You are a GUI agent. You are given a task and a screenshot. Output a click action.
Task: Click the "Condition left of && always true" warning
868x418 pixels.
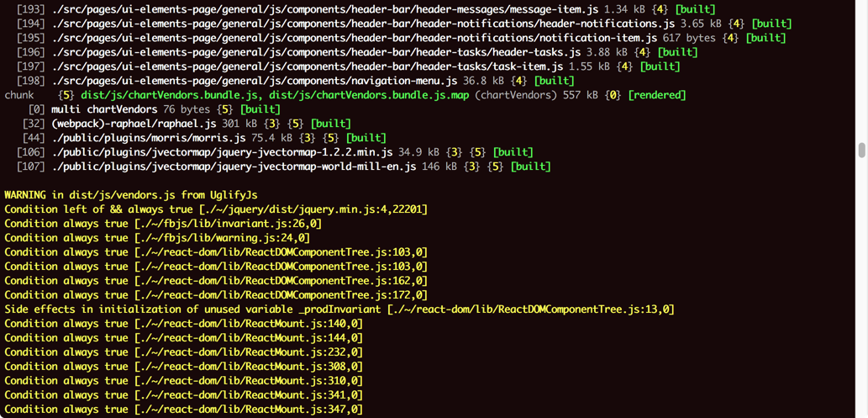click(216, 209)
